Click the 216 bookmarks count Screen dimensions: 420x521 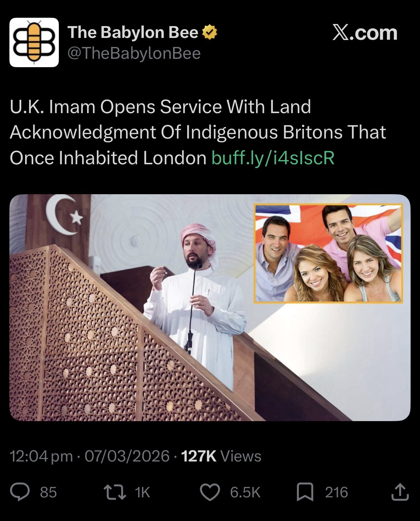click(x=336, y=492)
